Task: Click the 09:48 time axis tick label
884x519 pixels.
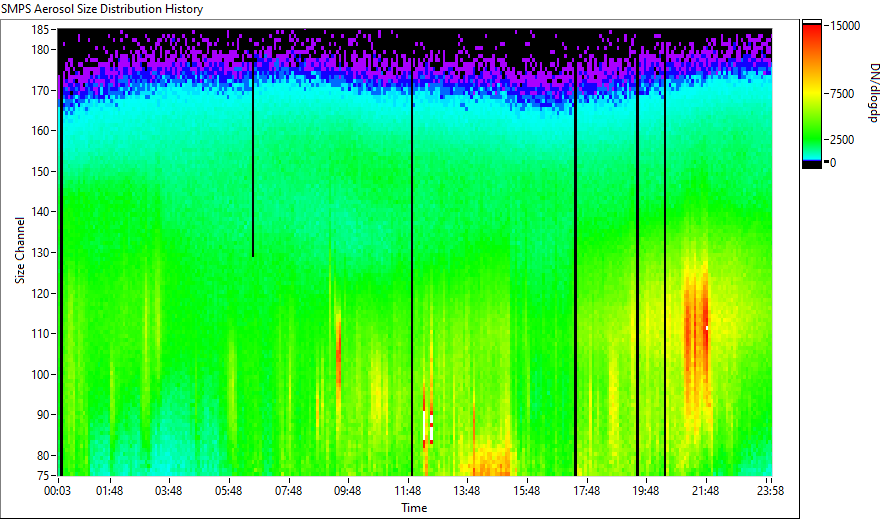Action: click(347, 491)
